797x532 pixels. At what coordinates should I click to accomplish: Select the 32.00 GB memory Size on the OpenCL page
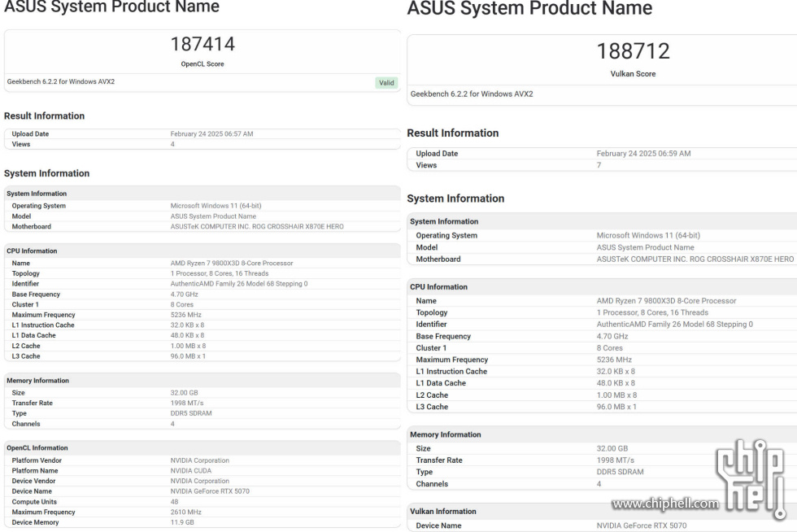tap(184, 393)
